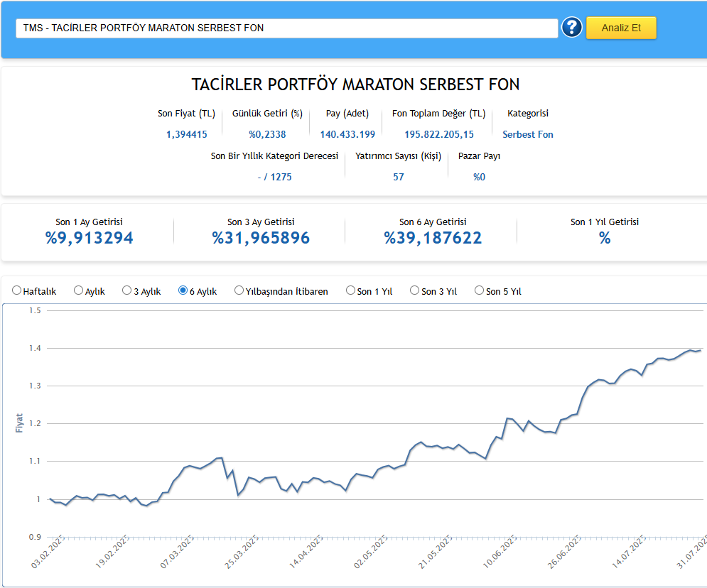Viewport: 707px width, 588px height.
Task: Click the 07.03.2025 date axis label
Action: [177, 552]
